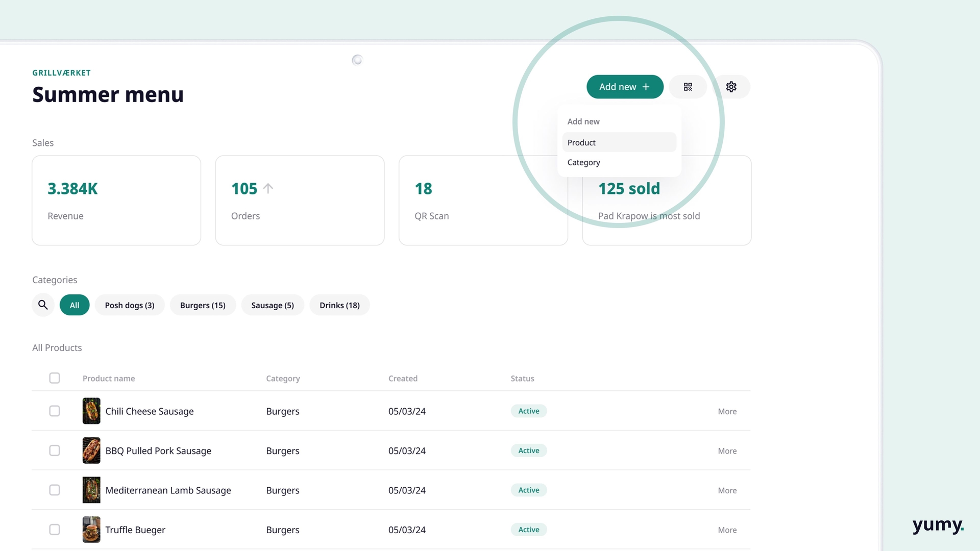Select the All category filter pill
Viewport: 980px width, 551px height.
pyautogui.click(x=75, y=305)
